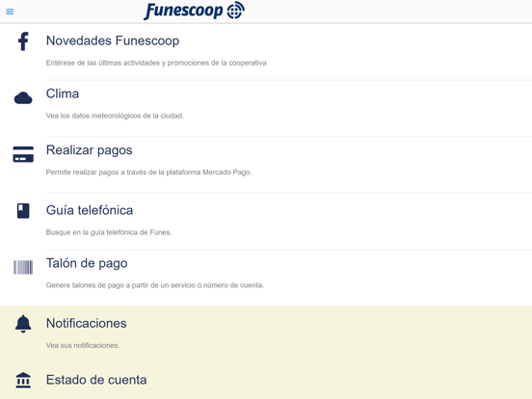Open the Clima section
Screen dimensions: 532x399
[63, 93]
